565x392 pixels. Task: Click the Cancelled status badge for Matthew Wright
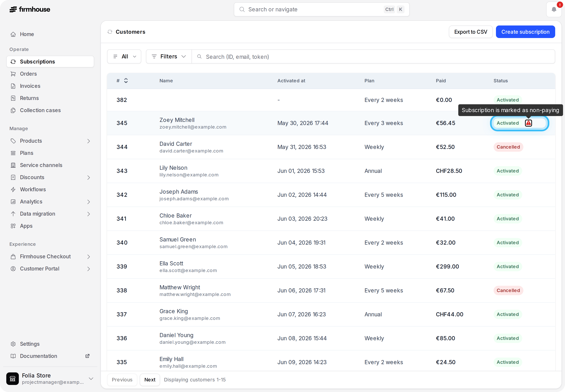click(508, 290)
